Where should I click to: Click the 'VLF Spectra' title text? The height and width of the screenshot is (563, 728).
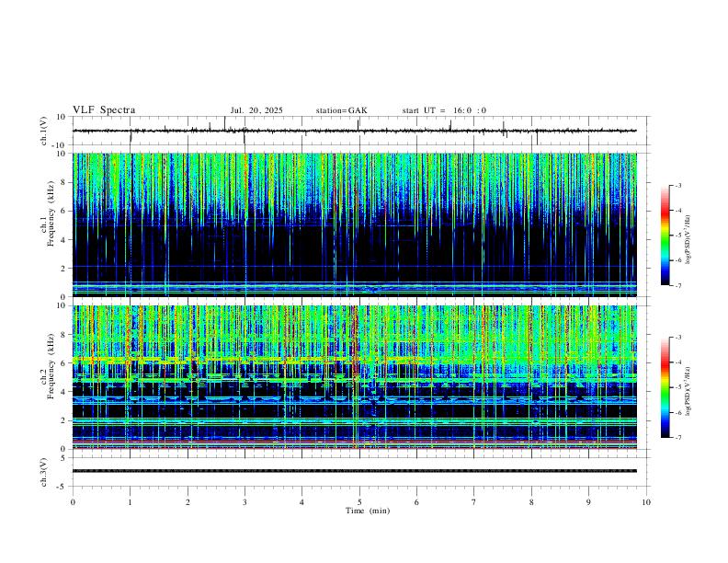point(104,110)
